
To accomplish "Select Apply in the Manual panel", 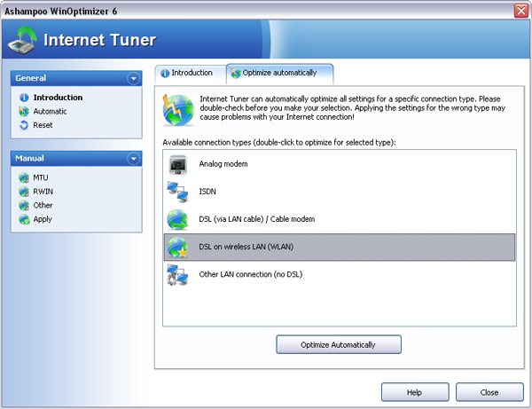I will (x=43, y=219).
